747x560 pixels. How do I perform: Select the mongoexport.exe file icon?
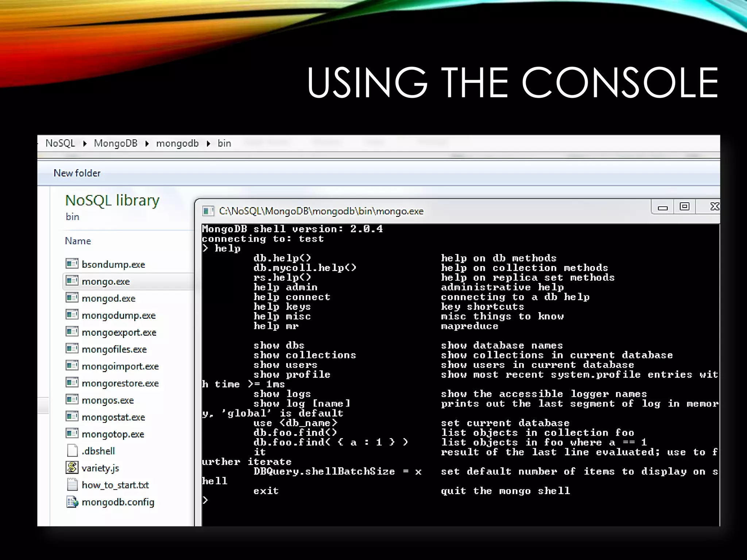coord(72,332)
